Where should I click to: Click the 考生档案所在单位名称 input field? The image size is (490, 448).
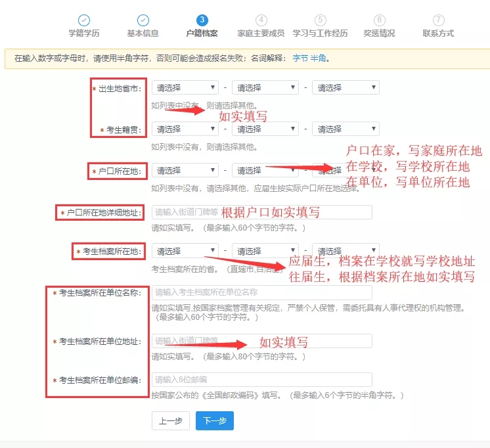click(x=261, y=292)
